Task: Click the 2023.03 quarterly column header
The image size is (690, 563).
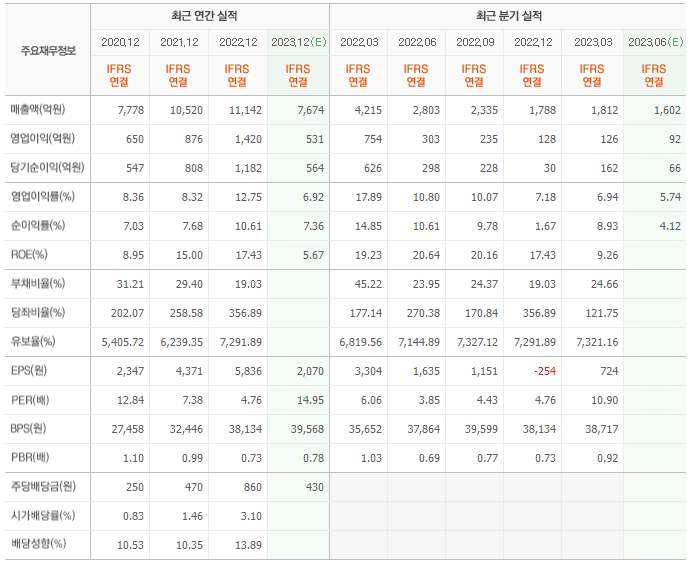Action: pyautogui.click(x=593, y=42)
